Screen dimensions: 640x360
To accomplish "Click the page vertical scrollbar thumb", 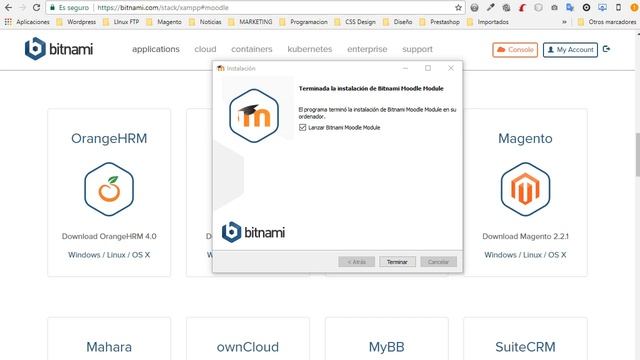I will (x=637, y=155).
